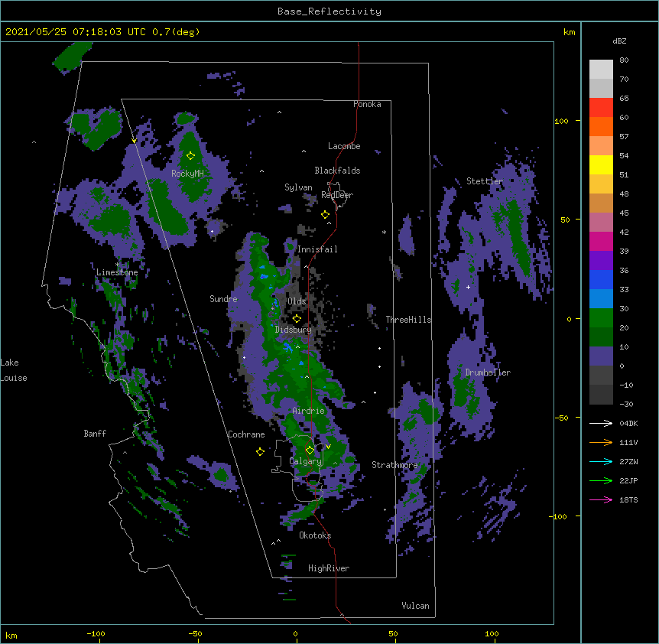Screen dimensions: 659x644
Task: Click the dBZ legend heading
Action: 619,41
